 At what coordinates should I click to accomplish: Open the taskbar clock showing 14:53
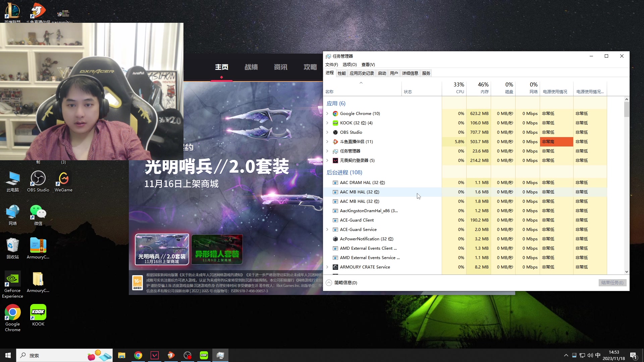coord(613,355)
